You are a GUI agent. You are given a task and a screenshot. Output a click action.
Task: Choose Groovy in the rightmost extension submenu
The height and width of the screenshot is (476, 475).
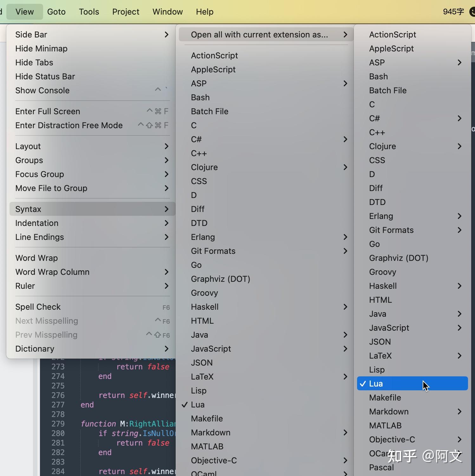click(412, 272)
